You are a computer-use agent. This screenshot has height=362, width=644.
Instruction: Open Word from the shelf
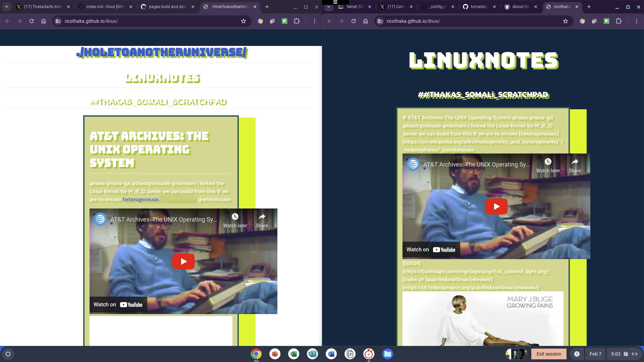point(331,354)
